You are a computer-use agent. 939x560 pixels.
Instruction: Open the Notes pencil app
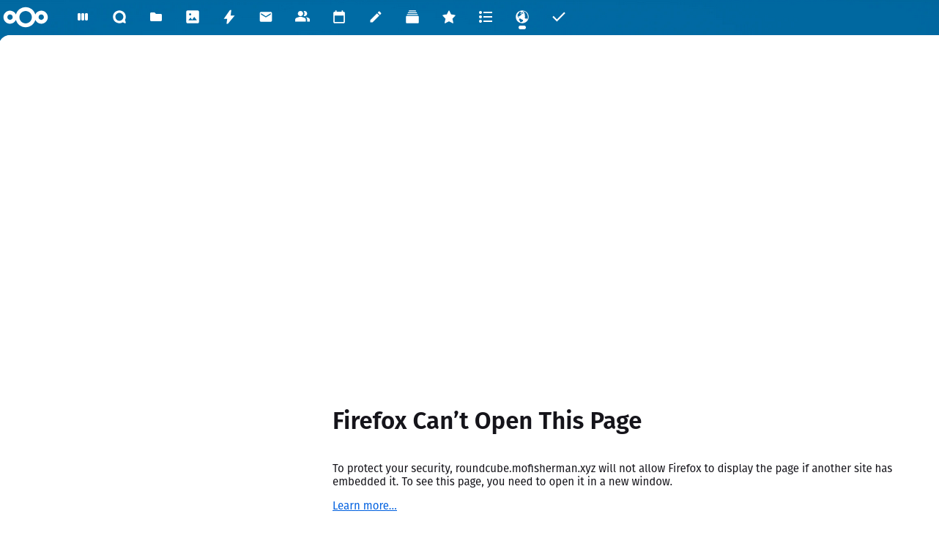[376, 17]
